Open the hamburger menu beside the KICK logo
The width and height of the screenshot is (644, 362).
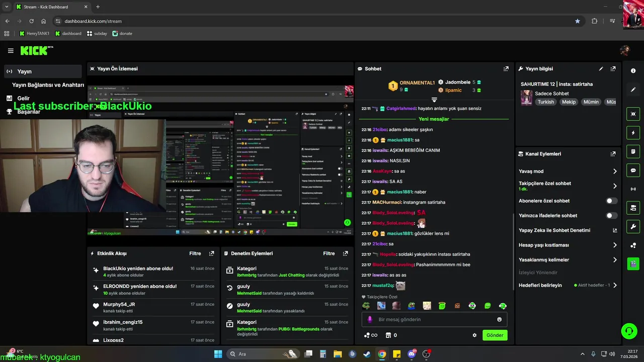coord(11,51)
